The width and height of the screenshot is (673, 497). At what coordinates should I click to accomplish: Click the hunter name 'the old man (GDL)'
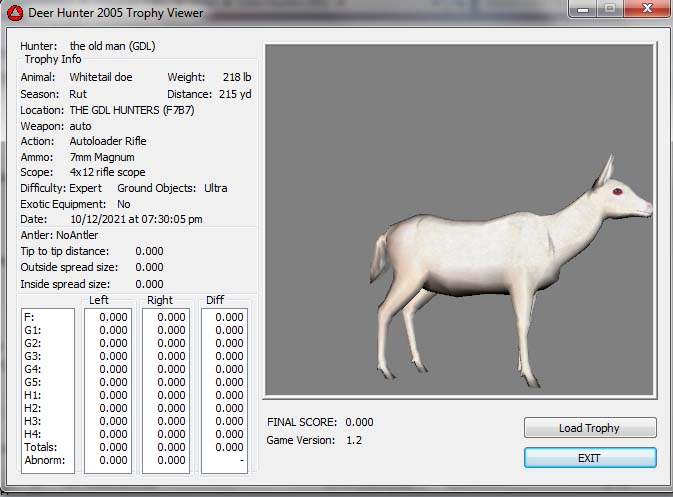112,46
